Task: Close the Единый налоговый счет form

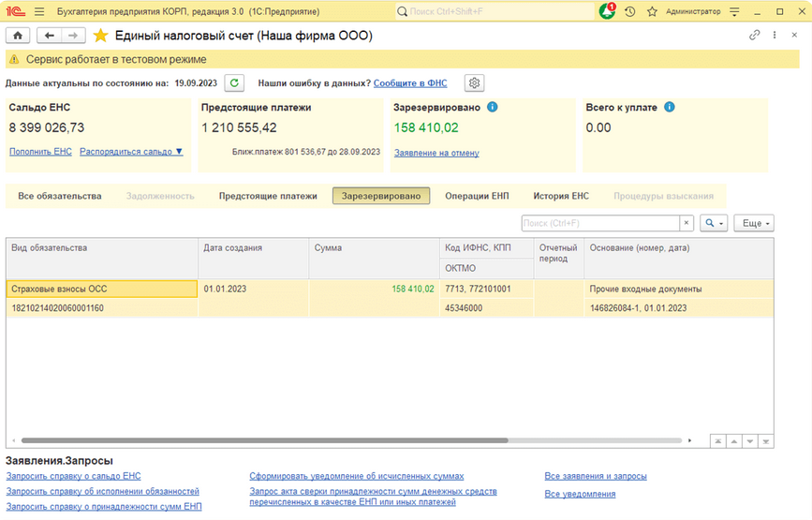Action: (x=794, y=35)
